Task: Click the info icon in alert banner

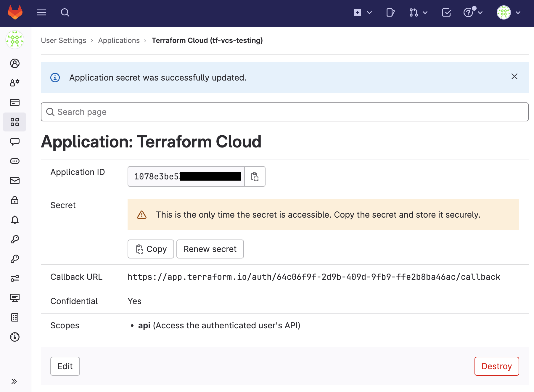Action: pos(55,78)
